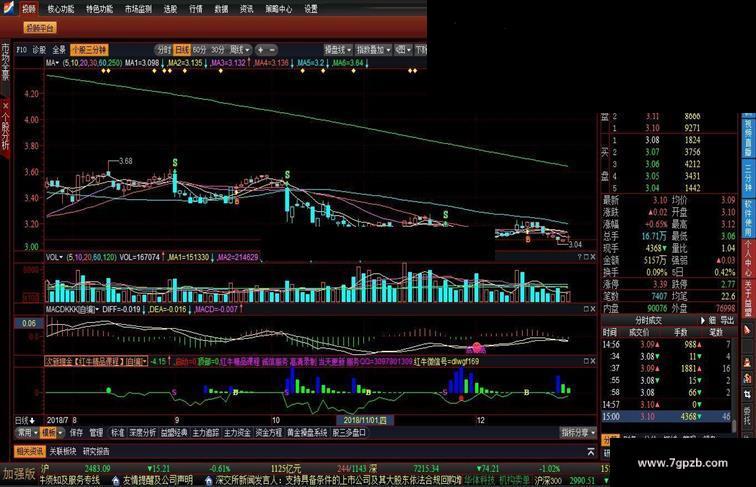Open the 数据 menu
This screenshot has height=487, width=756.
[221, 9]
